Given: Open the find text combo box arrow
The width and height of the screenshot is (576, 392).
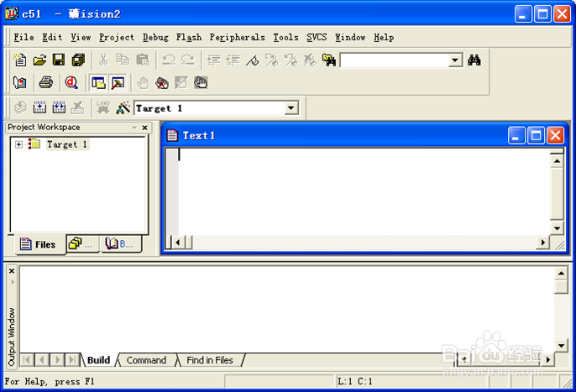Looking at the screenshot, I should (x=455, y=60).
